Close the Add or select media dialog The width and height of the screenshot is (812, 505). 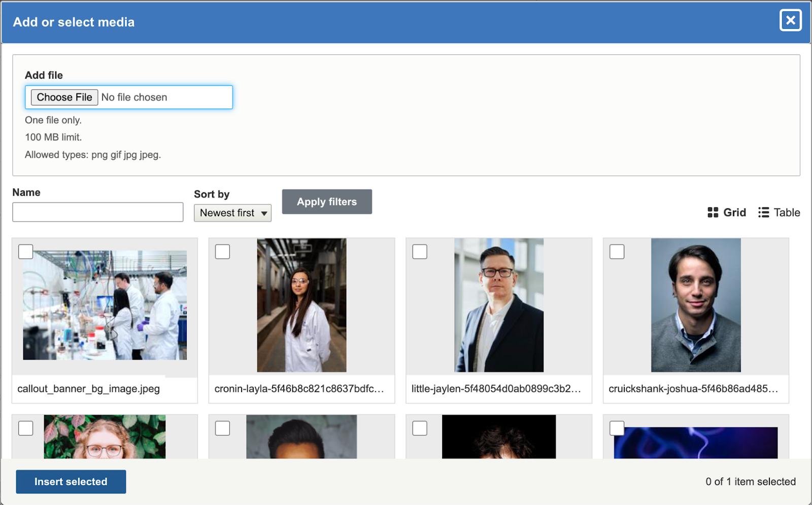point(790,20)
